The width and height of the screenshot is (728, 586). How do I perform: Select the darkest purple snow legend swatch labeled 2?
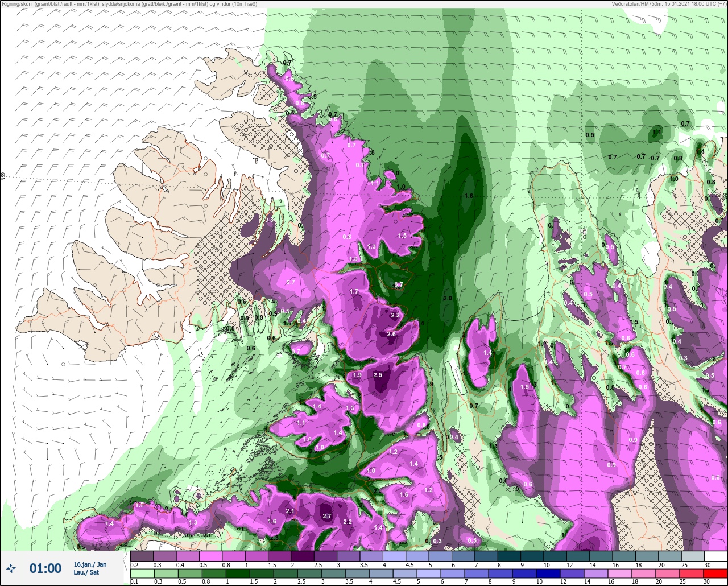302,556
